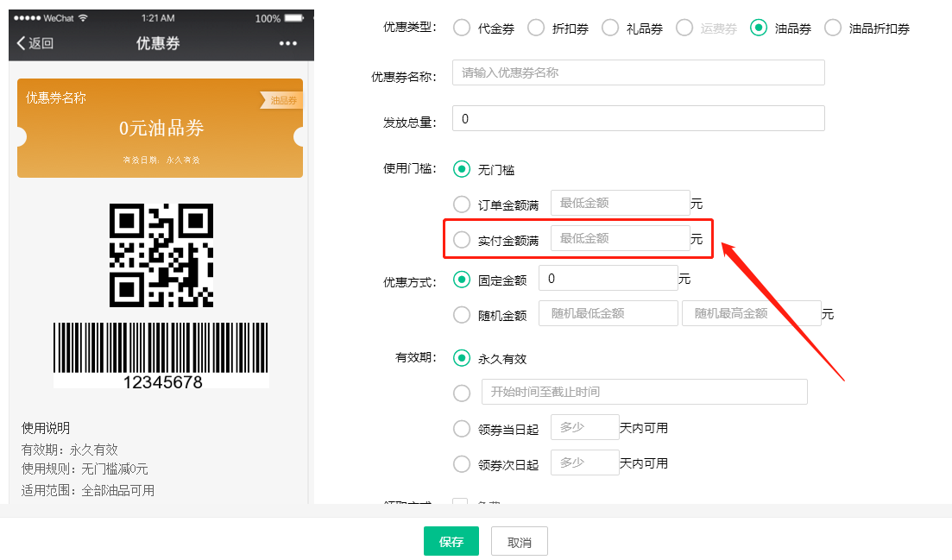
Task: Select 领券当日起 validity option
Action: tap(462, 429)
